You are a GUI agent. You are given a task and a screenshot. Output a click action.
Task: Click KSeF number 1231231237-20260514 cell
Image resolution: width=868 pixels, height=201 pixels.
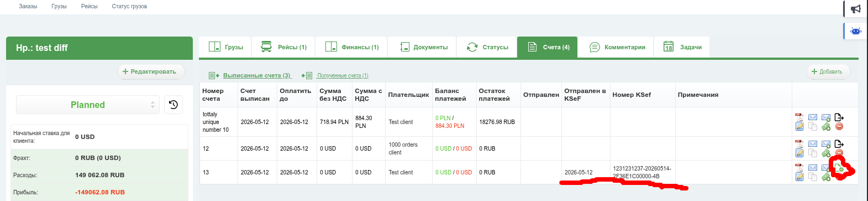(642, 172)
